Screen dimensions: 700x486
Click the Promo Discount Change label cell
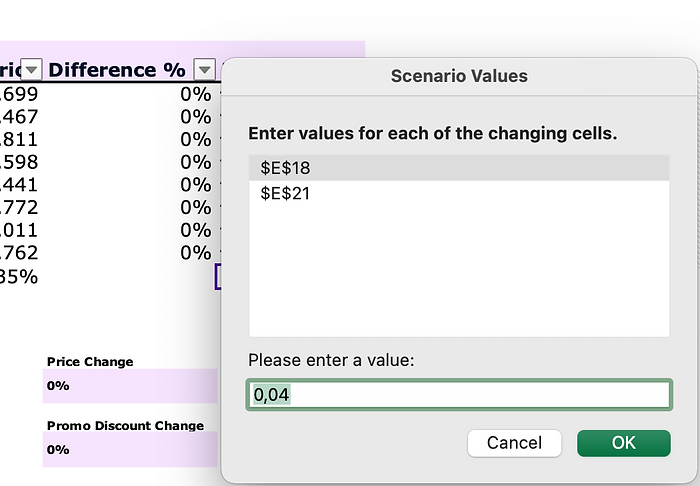(x=125, y=425)
